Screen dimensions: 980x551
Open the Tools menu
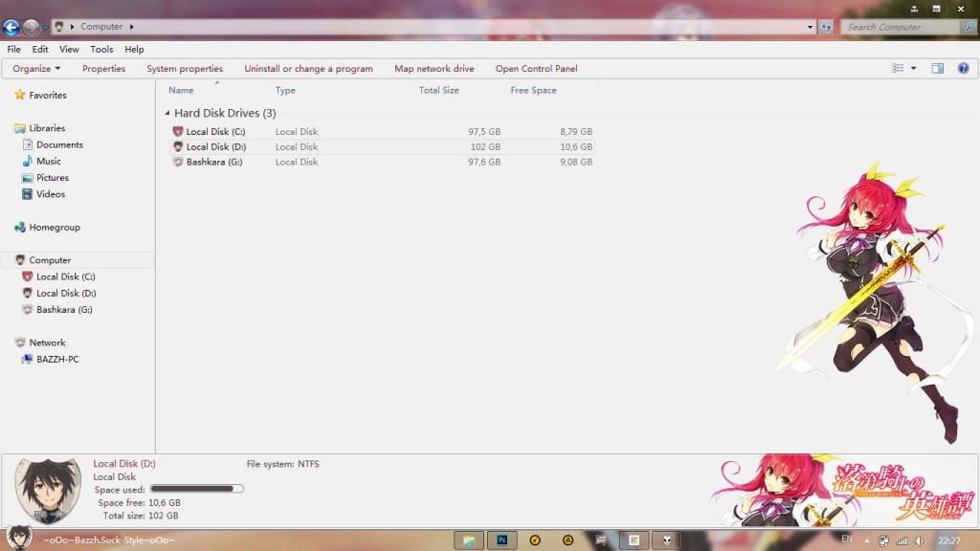101,49
